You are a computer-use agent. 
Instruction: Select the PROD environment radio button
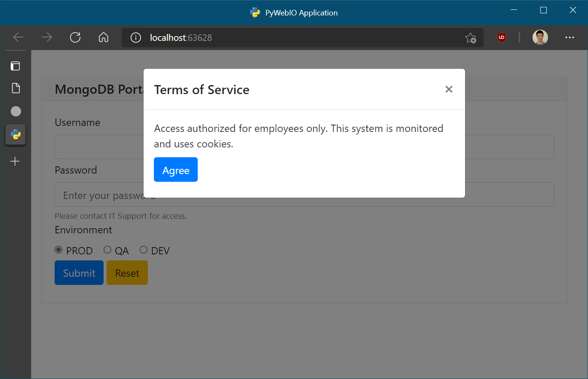58,250
